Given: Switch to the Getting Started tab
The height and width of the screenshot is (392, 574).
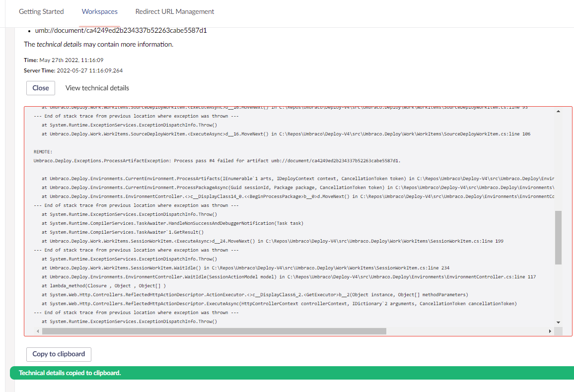Looking at the screenshot, I should tap(41, 11).
